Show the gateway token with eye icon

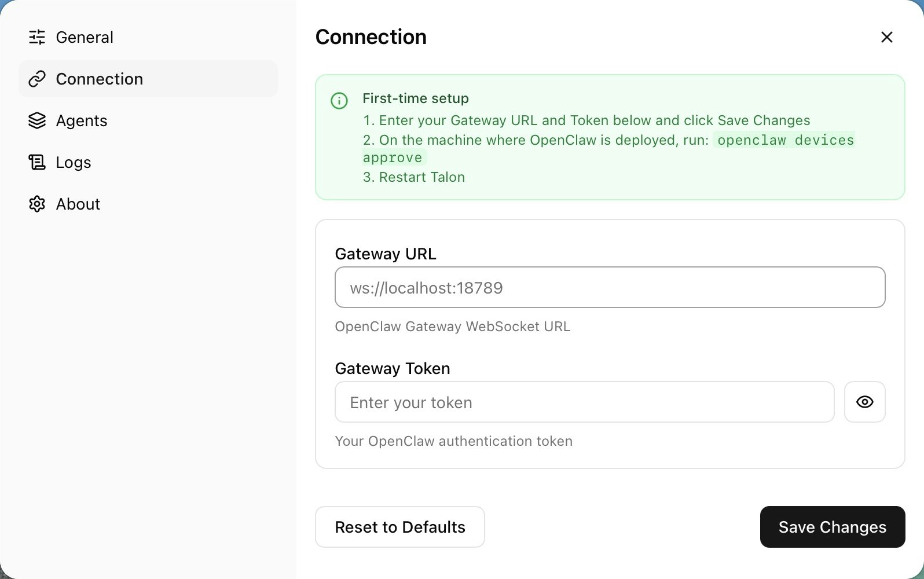point(864,402)
